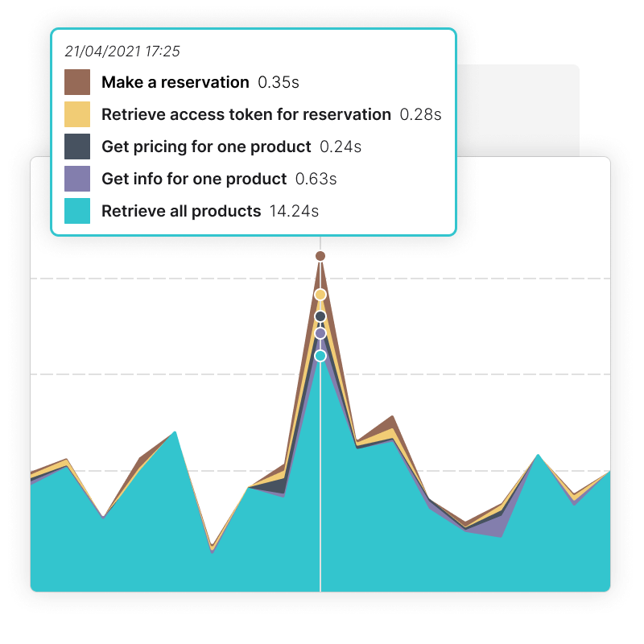Click the brown Make a reservation swatch

click(77, 82)
